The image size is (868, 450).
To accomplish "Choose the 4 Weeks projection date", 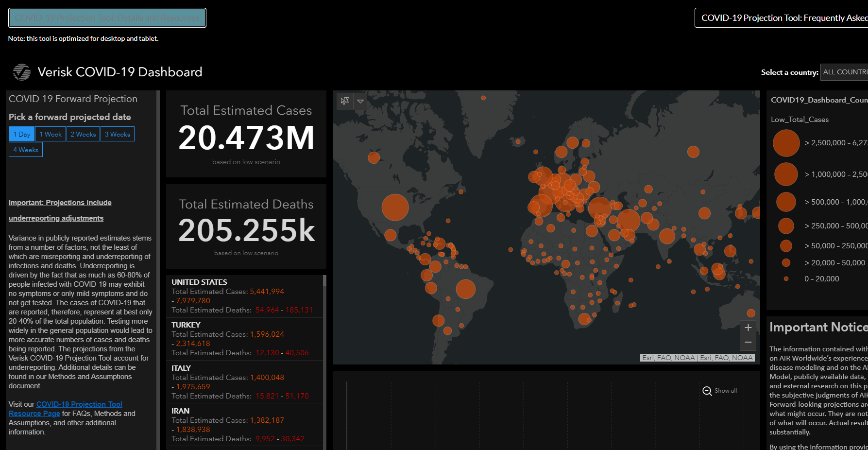I will point(26,150).
